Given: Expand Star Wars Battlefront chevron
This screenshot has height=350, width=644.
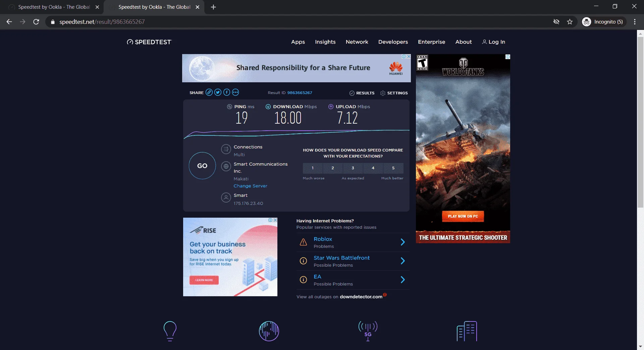Looking at the screenshot, I should click(x=403, y=261).
